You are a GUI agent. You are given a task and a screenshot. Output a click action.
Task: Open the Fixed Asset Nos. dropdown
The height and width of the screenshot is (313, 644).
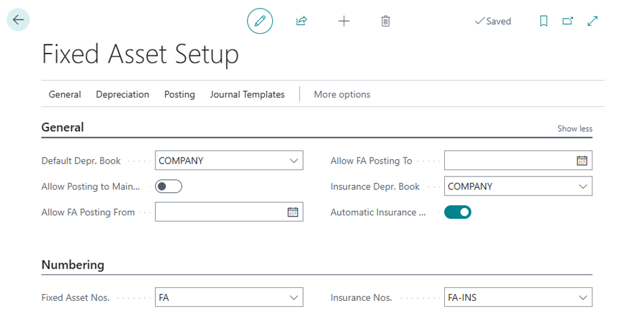293,298
